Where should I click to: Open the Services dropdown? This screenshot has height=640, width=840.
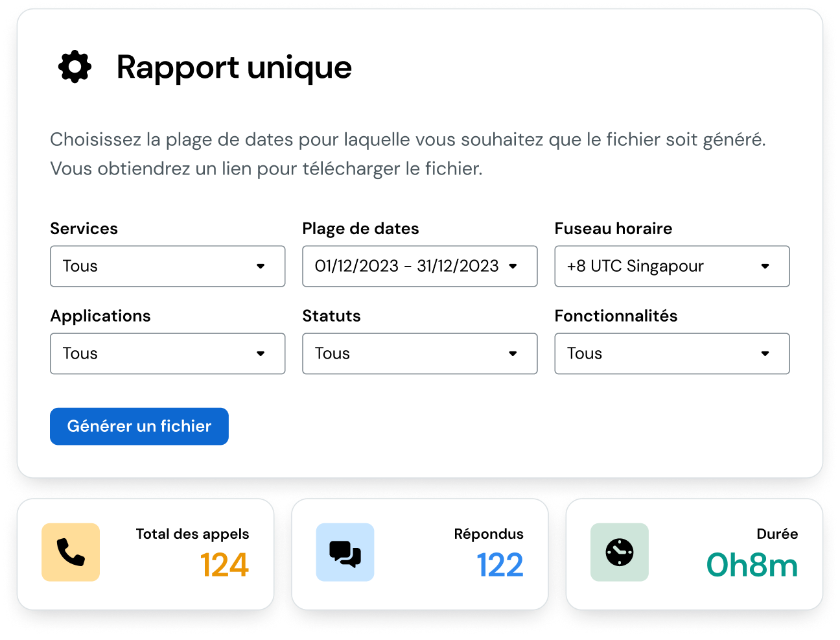tap(167, 266)
